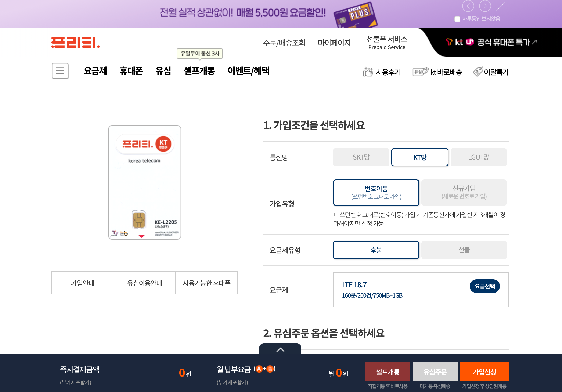Viewport: 562px width, 392px height.
Task: Click 요금선택 button for LTE 18.7
Action: point(485,286)
